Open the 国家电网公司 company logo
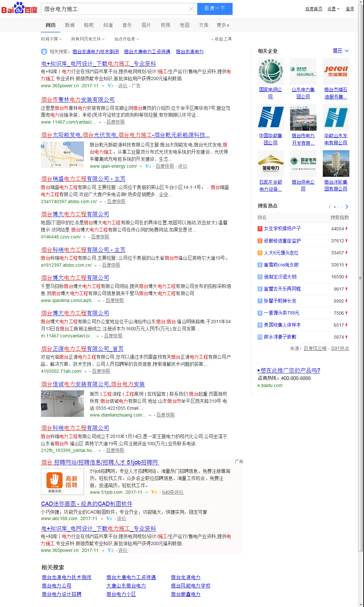Viewport: 364px width, 607px height. [271, 71]
